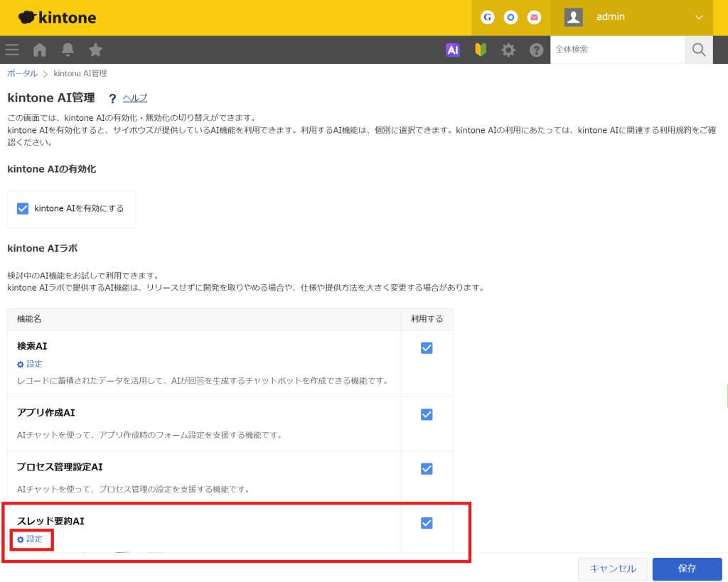The image size is (728, 582).
Task: Click the admin user avatar
Action: [x=574, y=18]
